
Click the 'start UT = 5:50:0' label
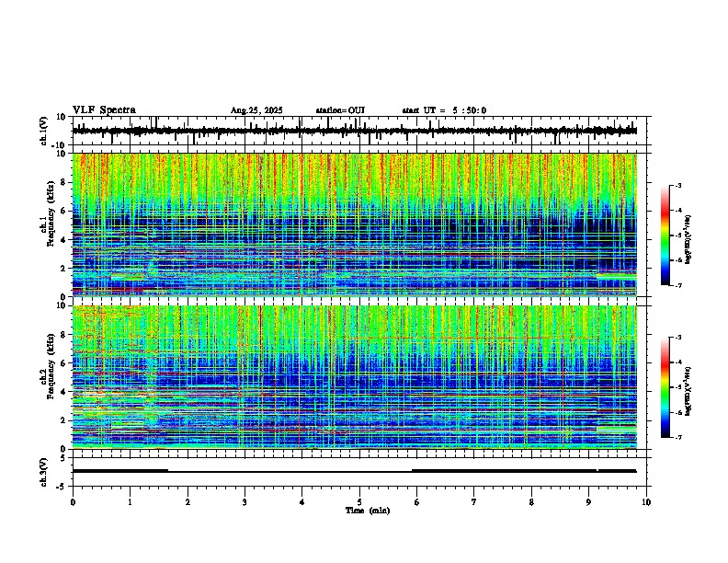coord(444,110)
